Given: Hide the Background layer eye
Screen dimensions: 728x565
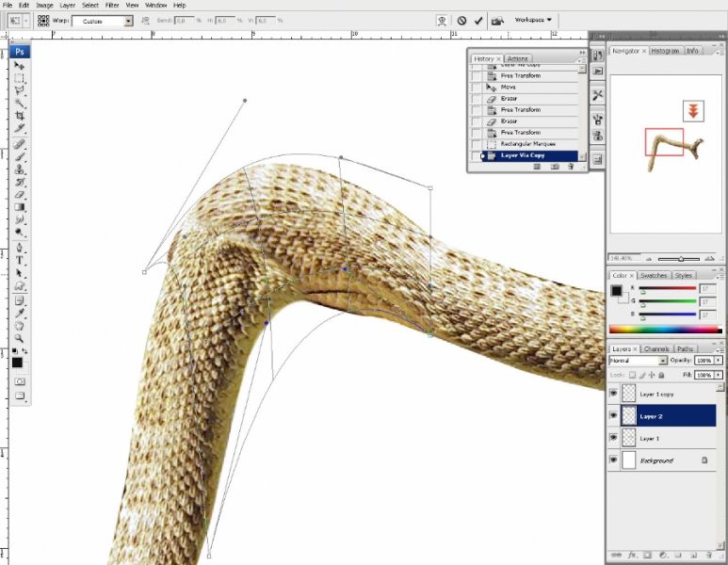Looking at the screenshot, I should pyautogui.click(x=613, y=460).
